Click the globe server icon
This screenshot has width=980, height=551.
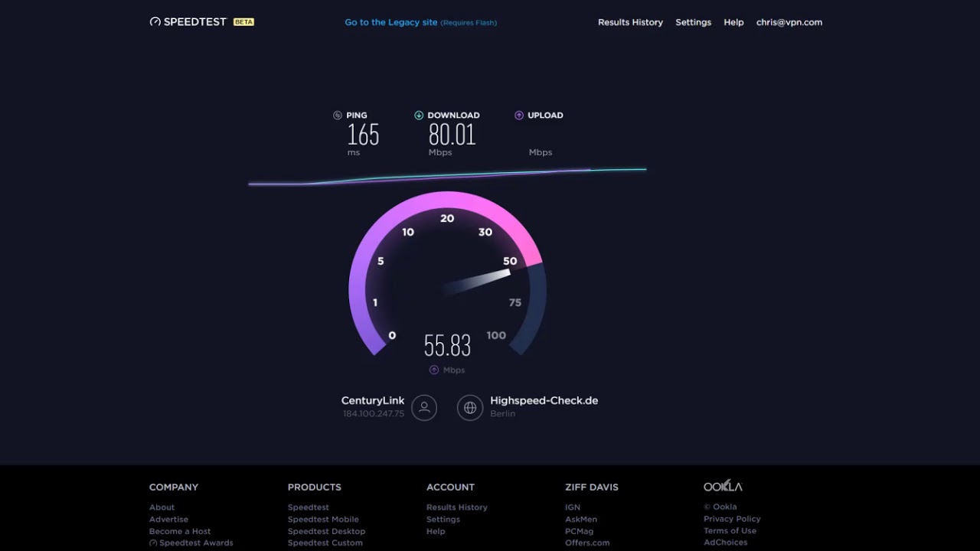[x=470, y=407]
